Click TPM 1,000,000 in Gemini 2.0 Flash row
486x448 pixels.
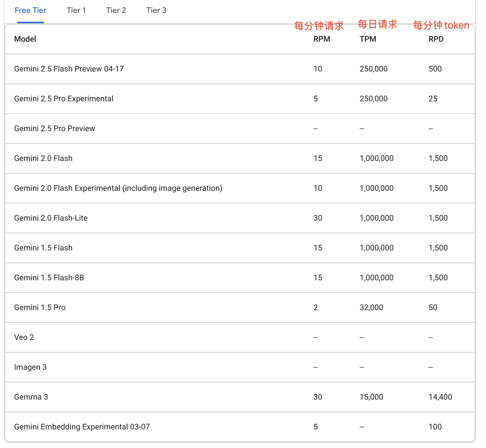click(x=376, y=158)
